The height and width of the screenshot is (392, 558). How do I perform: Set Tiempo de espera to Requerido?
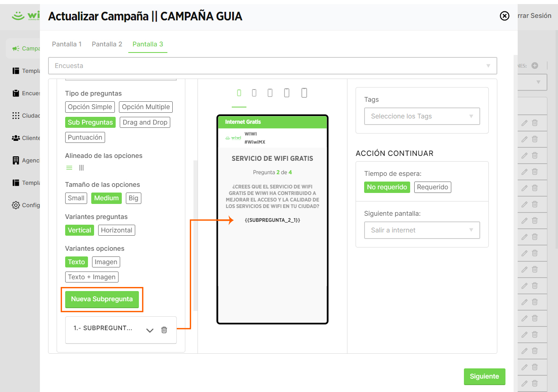coord(433,187)
